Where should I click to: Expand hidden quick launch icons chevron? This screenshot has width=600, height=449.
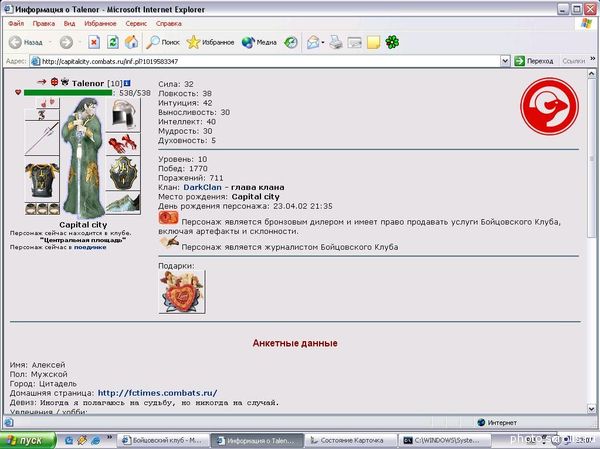click(109, 438)
